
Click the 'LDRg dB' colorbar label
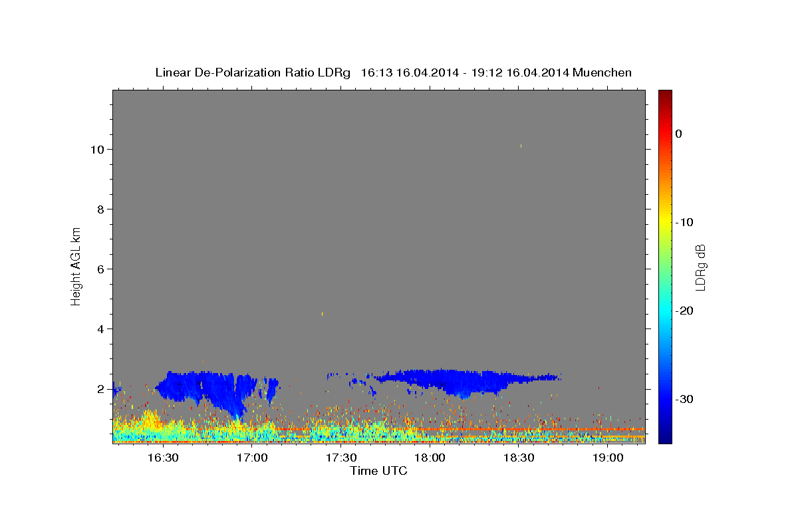pyautogui.click(x=700, y=267)
